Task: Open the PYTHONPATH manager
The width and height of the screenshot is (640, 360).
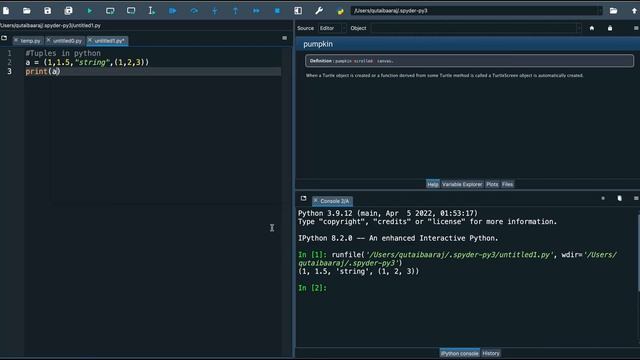Action: (340, 11)
